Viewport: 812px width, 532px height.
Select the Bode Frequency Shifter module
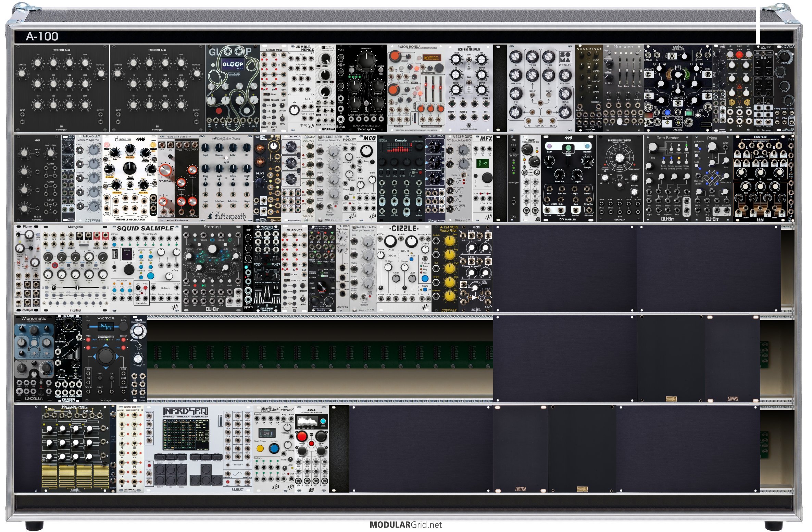click(620, 178)
